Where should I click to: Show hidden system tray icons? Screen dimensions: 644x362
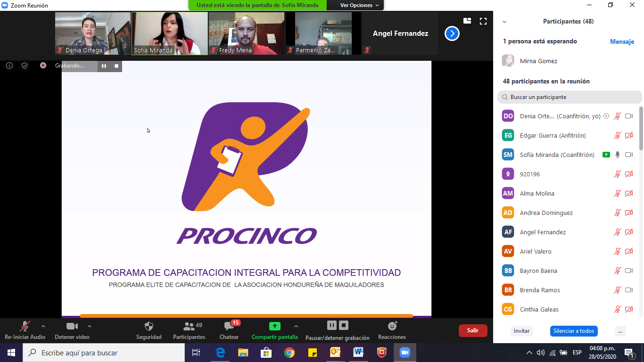click(529, 353)
